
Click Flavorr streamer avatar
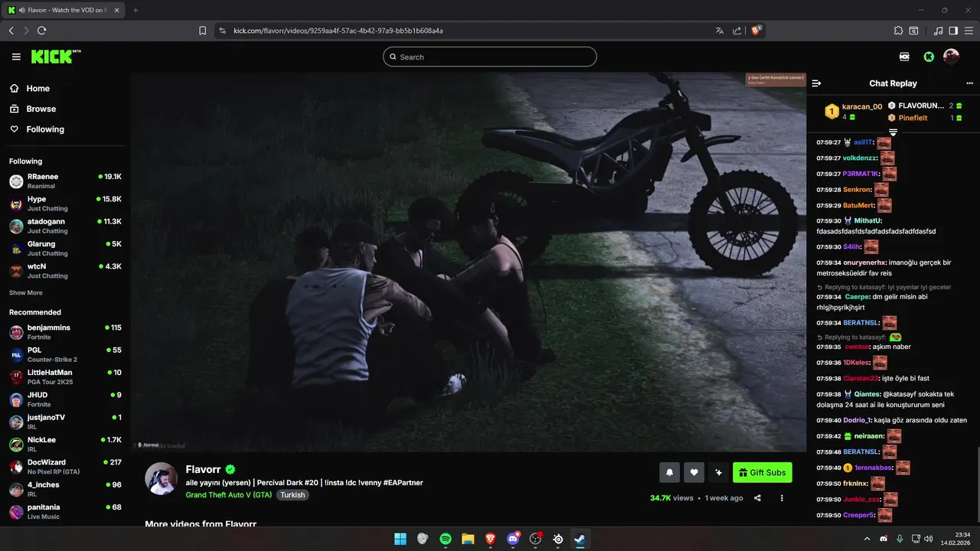click(161, 478)
